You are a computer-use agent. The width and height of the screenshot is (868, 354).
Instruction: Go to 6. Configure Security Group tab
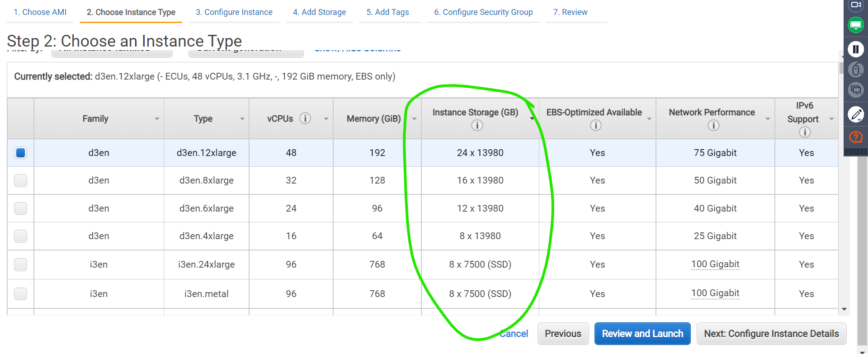coord(483,12)
